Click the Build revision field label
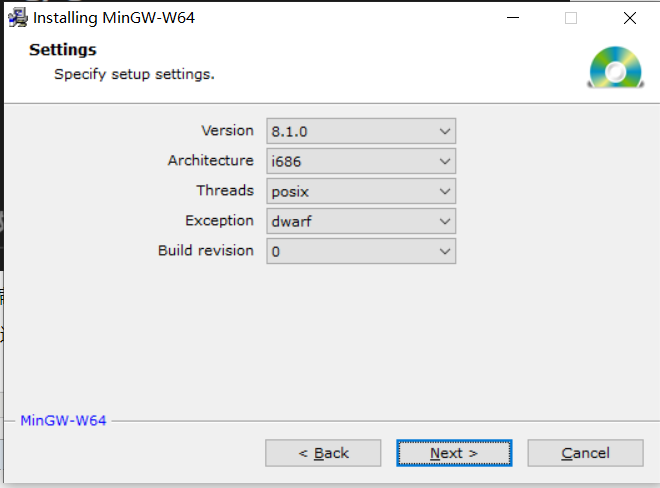This screenshot has width=660, height=488. tap(206, 251)
